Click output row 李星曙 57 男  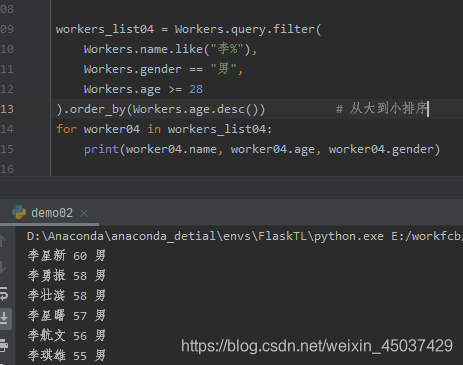coord(67,316)
